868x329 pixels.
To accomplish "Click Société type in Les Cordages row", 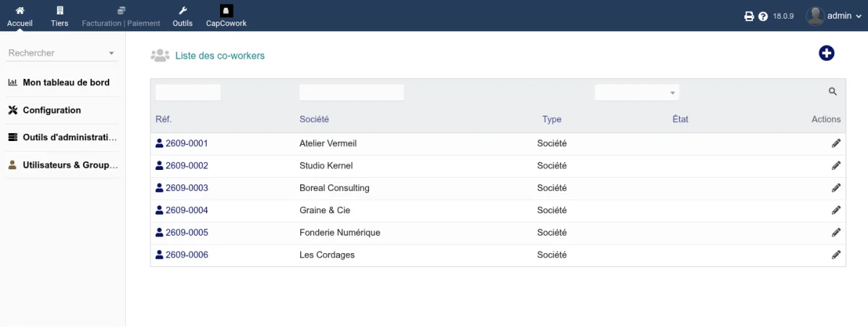I will [552, 255].
